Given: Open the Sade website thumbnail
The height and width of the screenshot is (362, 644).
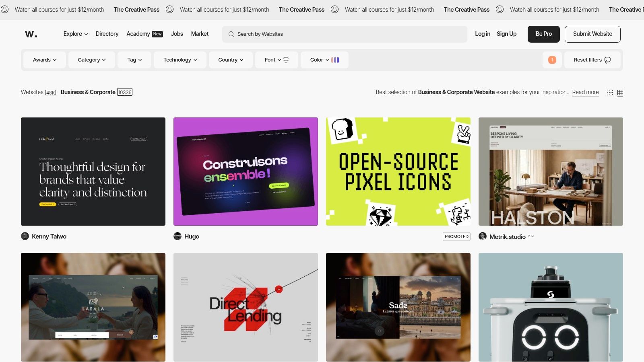Looking at the screenshot, I should click(x=398, y=307).
